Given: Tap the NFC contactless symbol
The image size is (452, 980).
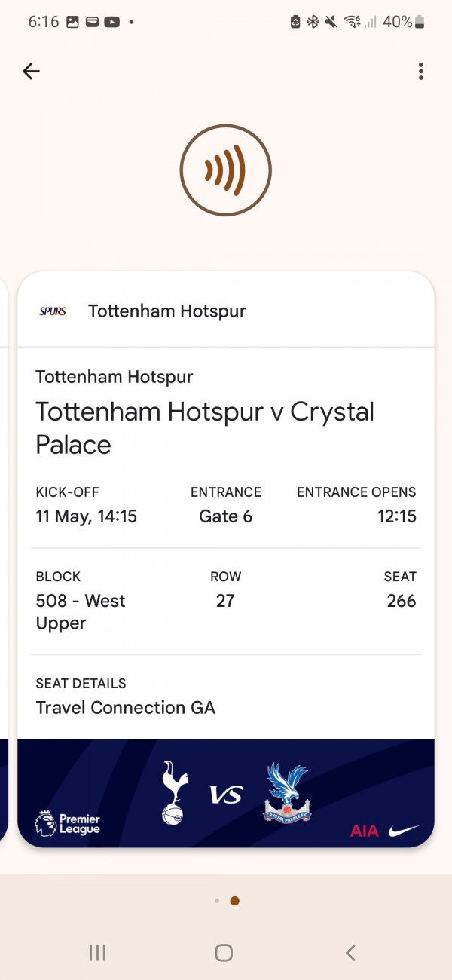Looking at the screenshot, I should coord(225,171).
